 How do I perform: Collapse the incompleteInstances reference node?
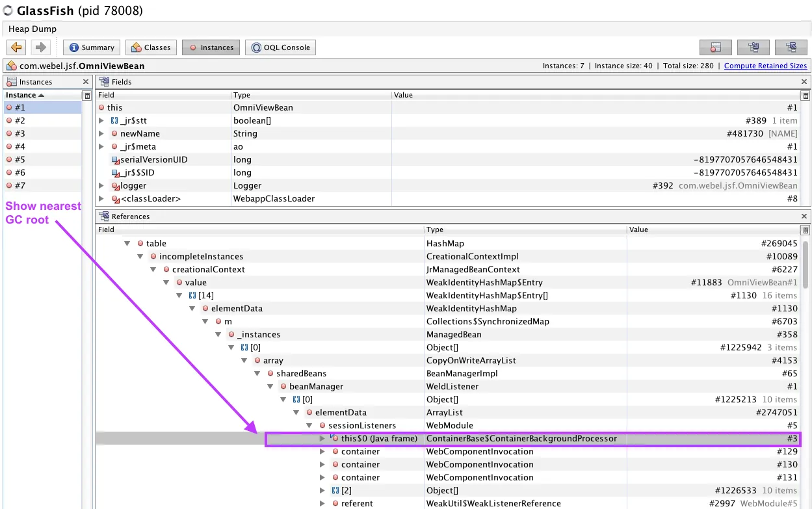[140, 256]
